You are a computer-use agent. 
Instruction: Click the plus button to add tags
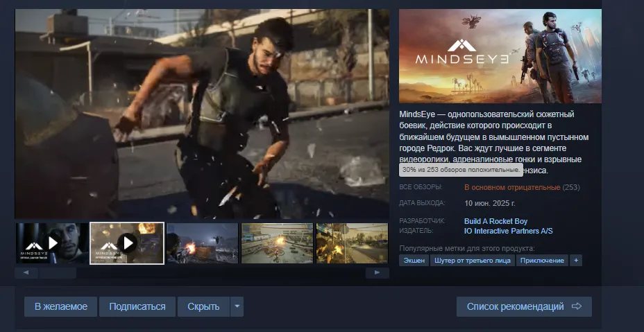point(576,261)
